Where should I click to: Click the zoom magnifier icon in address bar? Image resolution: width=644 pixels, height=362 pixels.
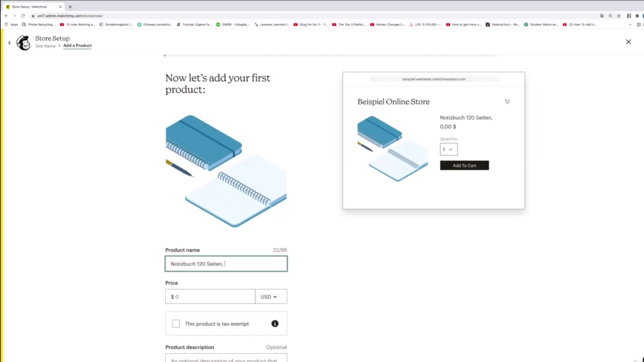coord(610,16)
